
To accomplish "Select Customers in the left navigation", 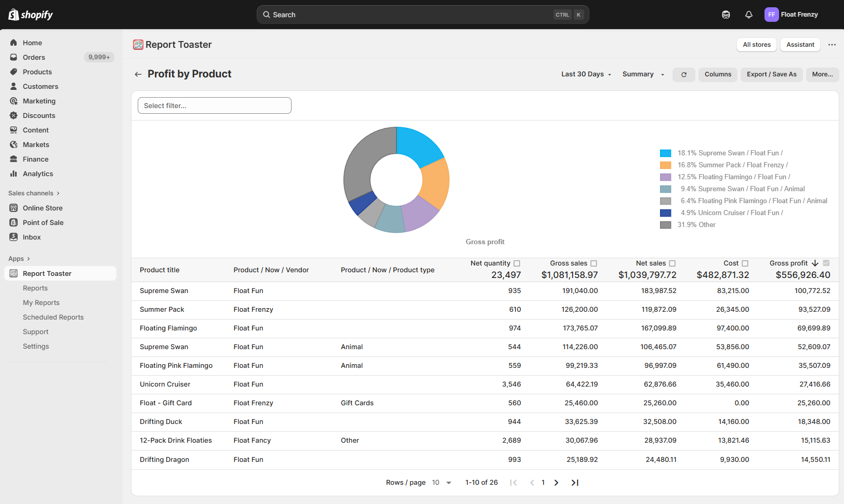I will [x=41, y=86].
